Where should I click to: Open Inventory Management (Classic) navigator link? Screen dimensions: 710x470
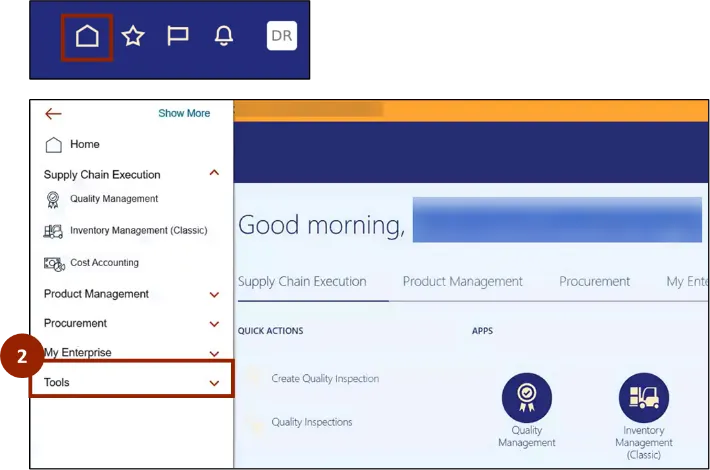(x=139, y=230)
